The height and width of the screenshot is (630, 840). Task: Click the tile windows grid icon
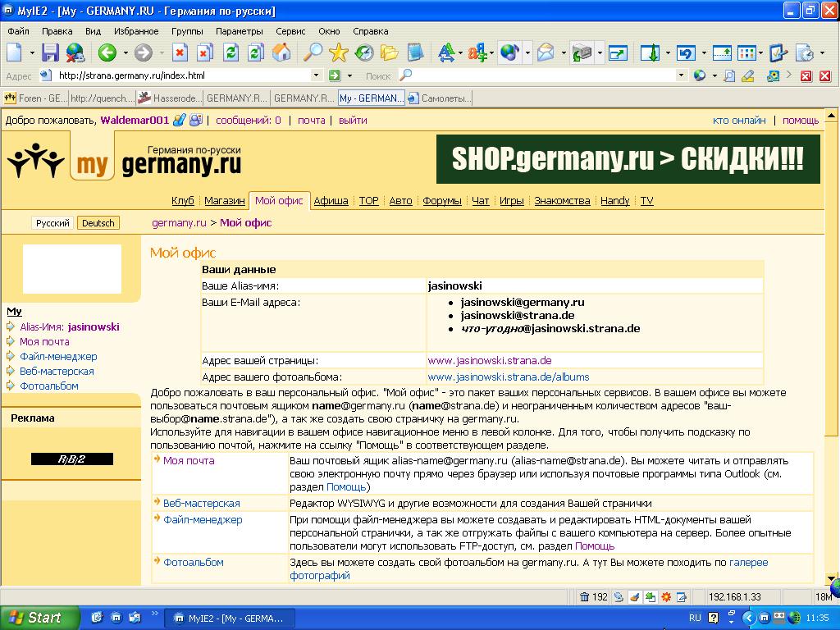pyautogui.click(x=746, y=52)
